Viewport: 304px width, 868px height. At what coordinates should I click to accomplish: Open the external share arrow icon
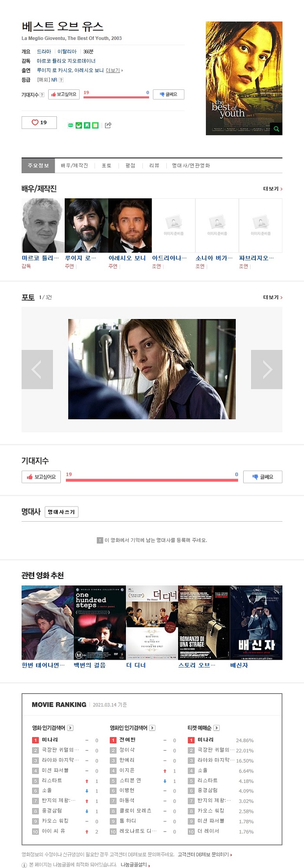[108, 125]
